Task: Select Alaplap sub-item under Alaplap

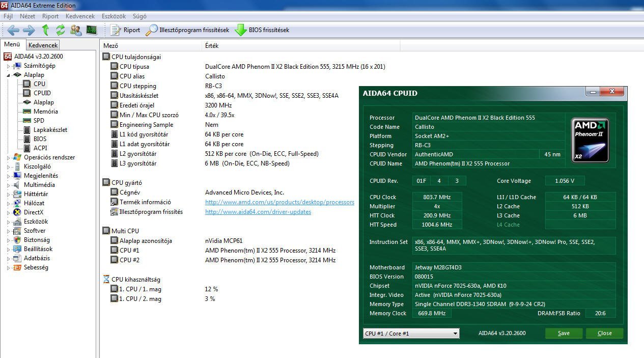Action: [x=44, y=102]
